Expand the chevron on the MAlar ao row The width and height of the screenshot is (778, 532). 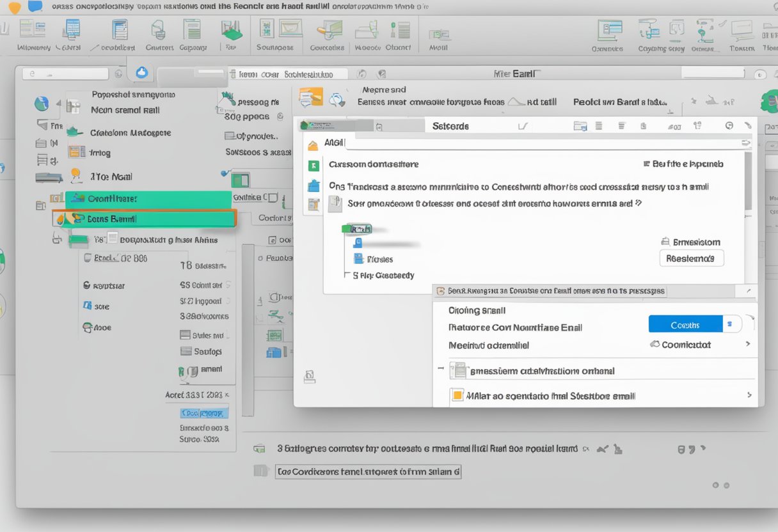(x=749, y=396)
